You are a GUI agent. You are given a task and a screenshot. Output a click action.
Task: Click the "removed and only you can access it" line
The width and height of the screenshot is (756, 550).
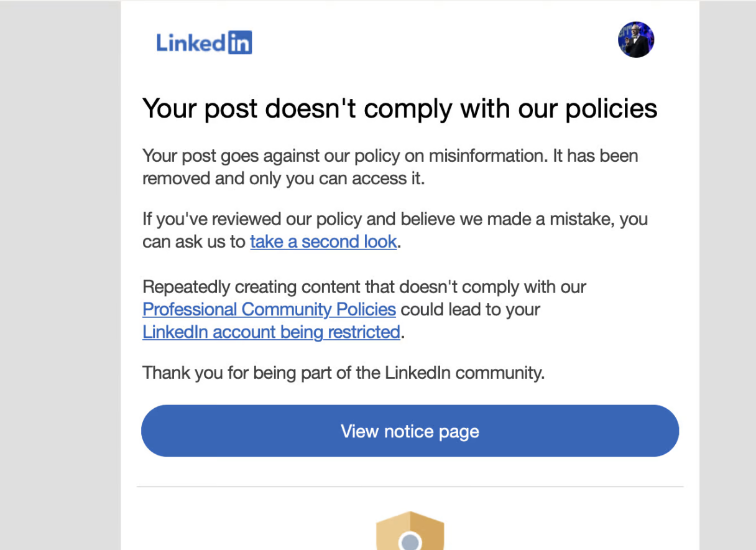pos(283,179)
